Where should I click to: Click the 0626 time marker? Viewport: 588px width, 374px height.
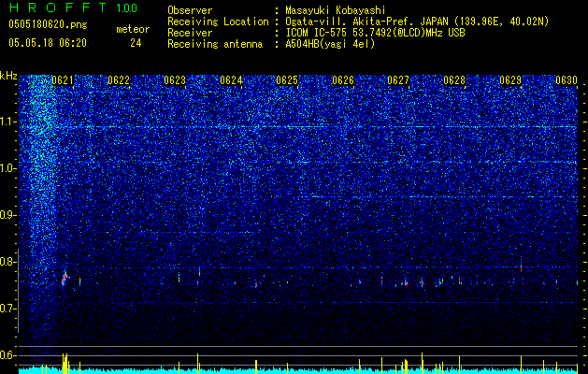pos(343,80)
